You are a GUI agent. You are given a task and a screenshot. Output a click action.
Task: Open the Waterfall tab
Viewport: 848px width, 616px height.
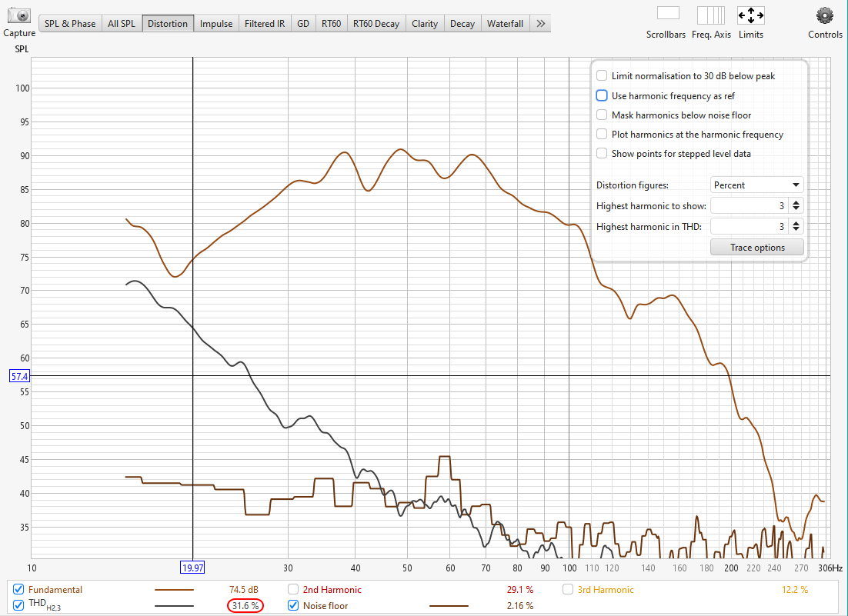(505, 23)
